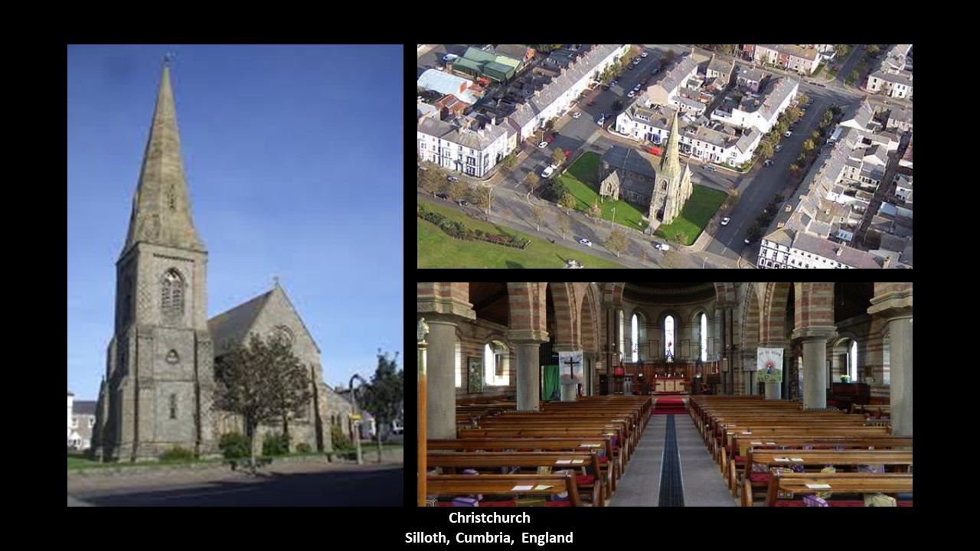The height and width of the screenshot is (551, 980).
Task: Click the central stained glass window behind altar
Action: (669, 335)
